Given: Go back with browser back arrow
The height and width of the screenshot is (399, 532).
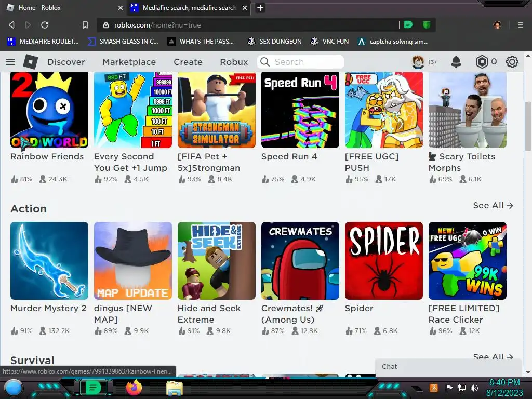Looking at the screenshot, I should click(x=11, y=25).
